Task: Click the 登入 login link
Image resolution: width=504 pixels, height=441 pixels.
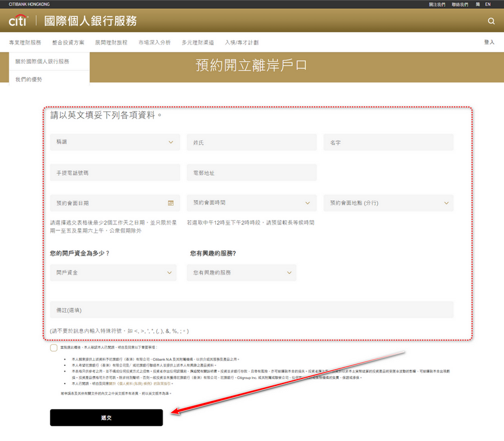Action: tap(489, 43)
